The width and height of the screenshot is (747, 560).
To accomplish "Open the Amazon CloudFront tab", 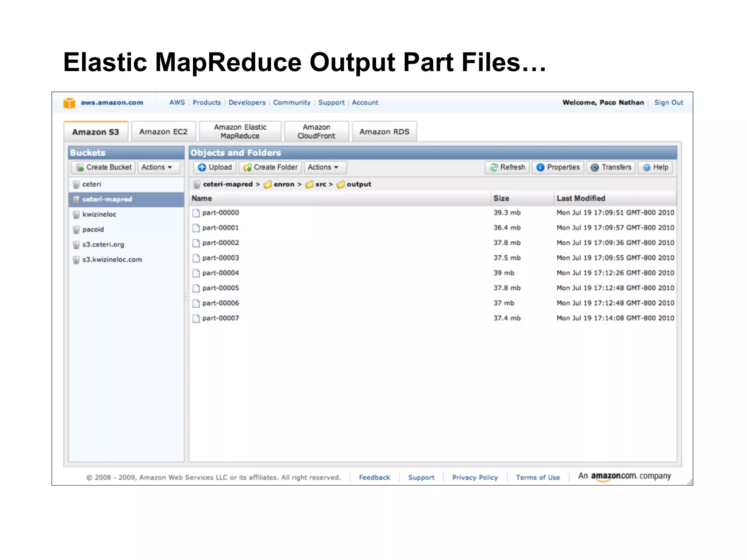I will click(316, 132).
